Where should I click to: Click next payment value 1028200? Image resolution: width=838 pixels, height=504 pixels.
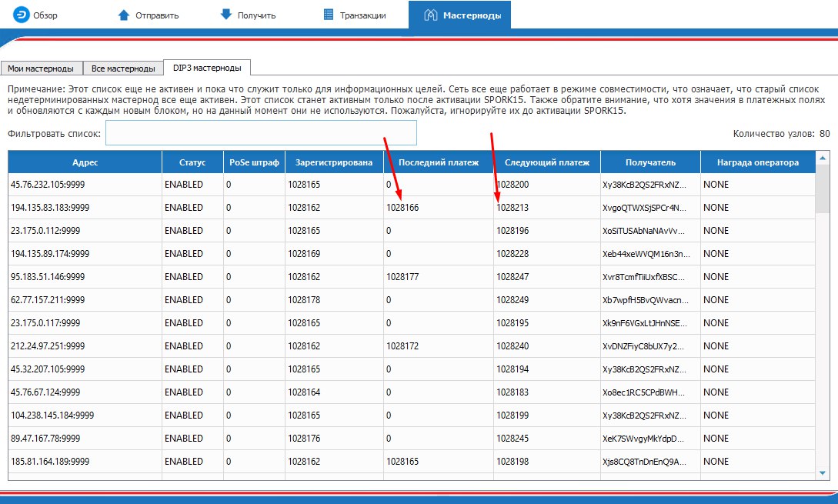pos(512,185)
